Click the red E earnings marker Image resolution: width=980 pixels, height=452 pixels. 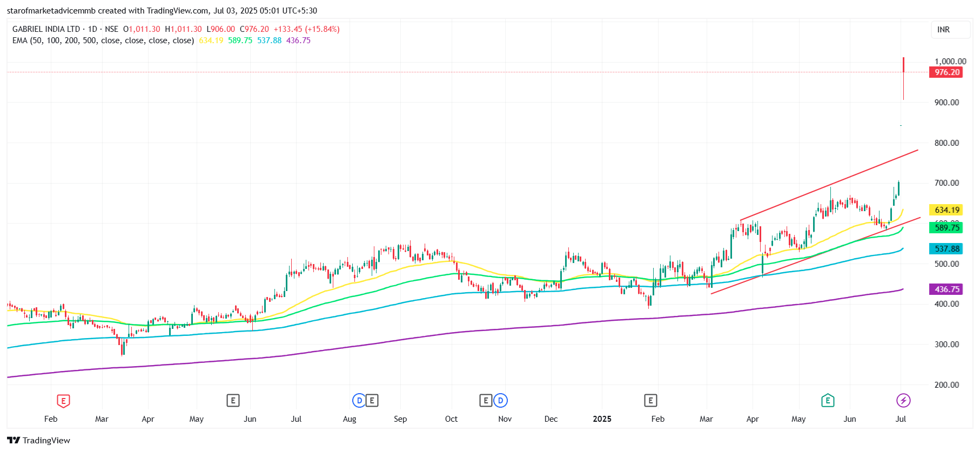[63, 401]
